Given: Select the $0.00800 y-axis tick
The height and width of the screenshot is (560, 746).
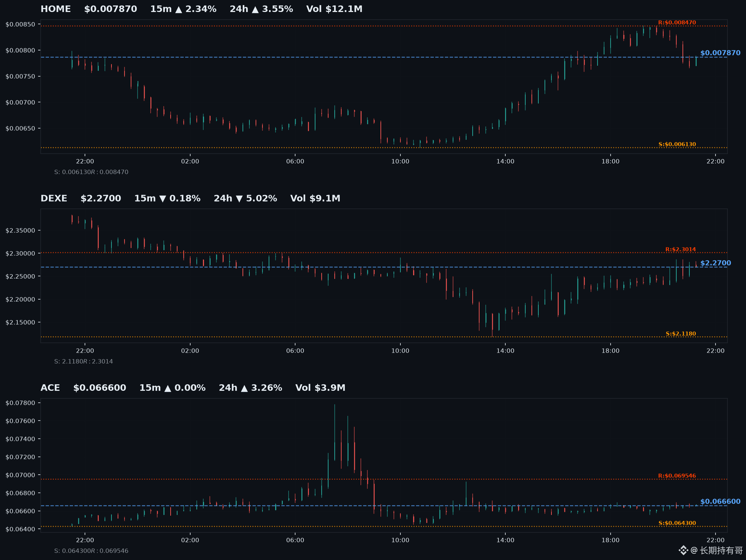Looking at the screenshot, I should (x=20, y=50).
